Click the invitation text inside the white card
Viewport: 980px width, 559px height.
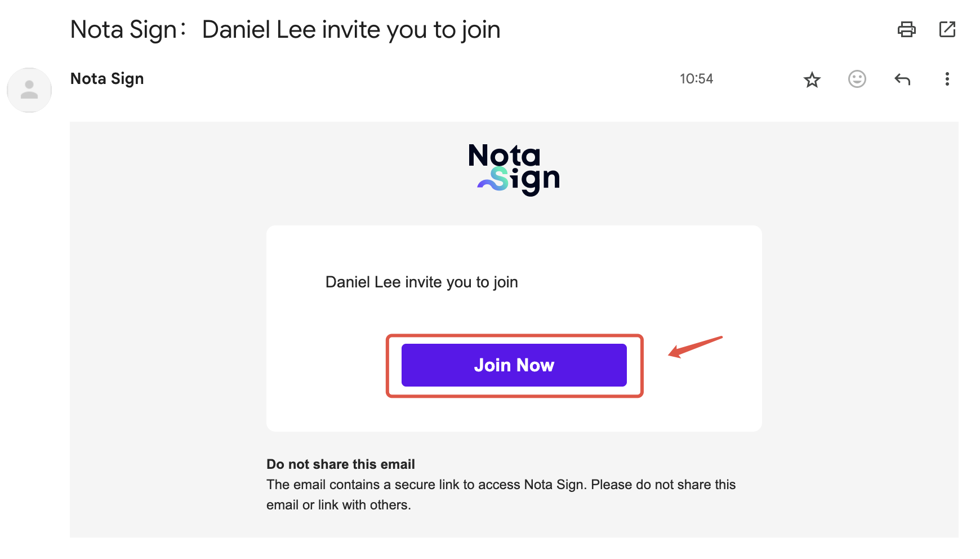(421, 282)
